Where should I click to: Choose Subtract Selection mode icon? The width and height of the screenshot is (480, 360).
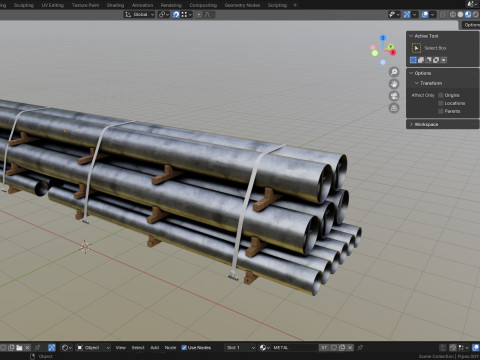tap(428, 60)
